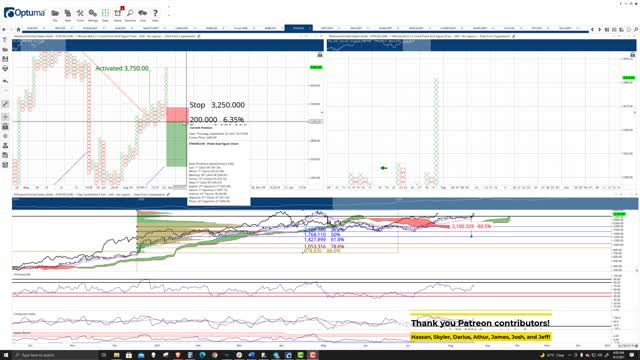This screenshot has height=360, width=640.
Task: Click the save disk icon in left sidebar
Action: click(x=5, y=59)
